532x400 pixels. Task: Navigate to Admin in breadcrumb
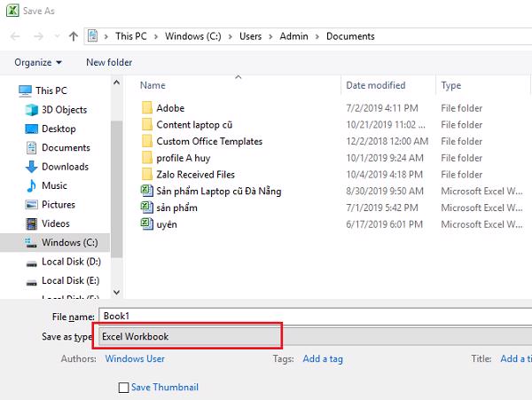tap(293, 36)
